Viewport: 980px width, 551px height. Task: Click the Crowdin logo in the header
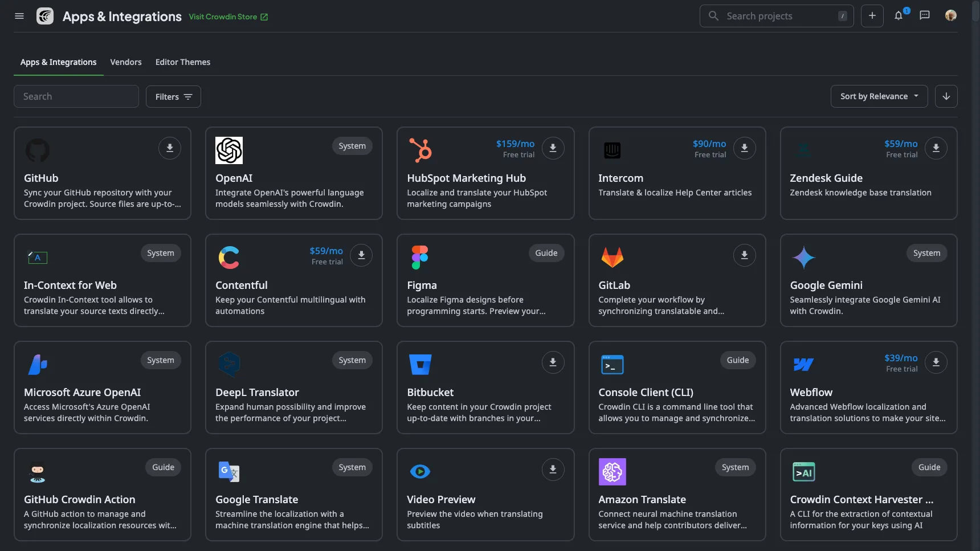click(45, 16)
